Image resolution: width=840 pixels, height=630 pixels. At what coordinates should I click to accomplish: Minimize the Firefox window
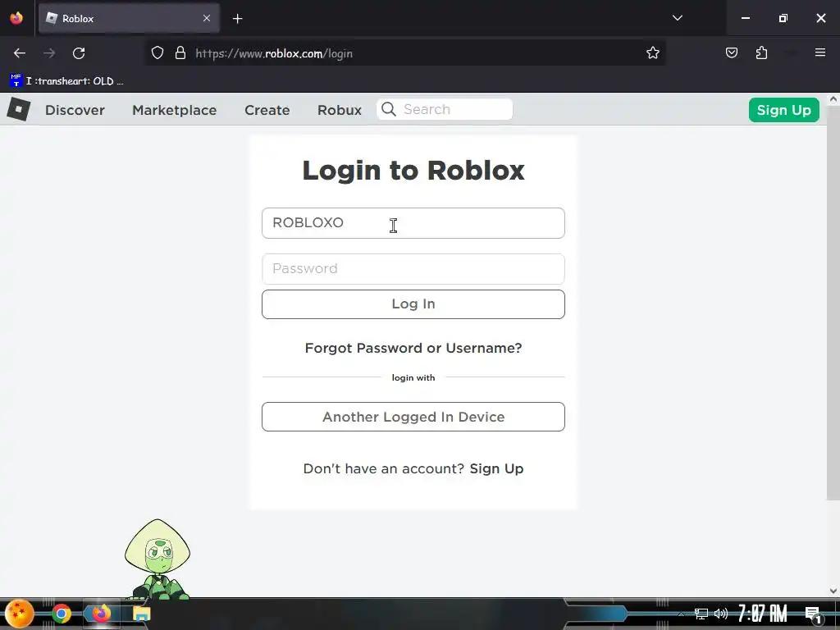pyautogui.click(x=745, y=18)
